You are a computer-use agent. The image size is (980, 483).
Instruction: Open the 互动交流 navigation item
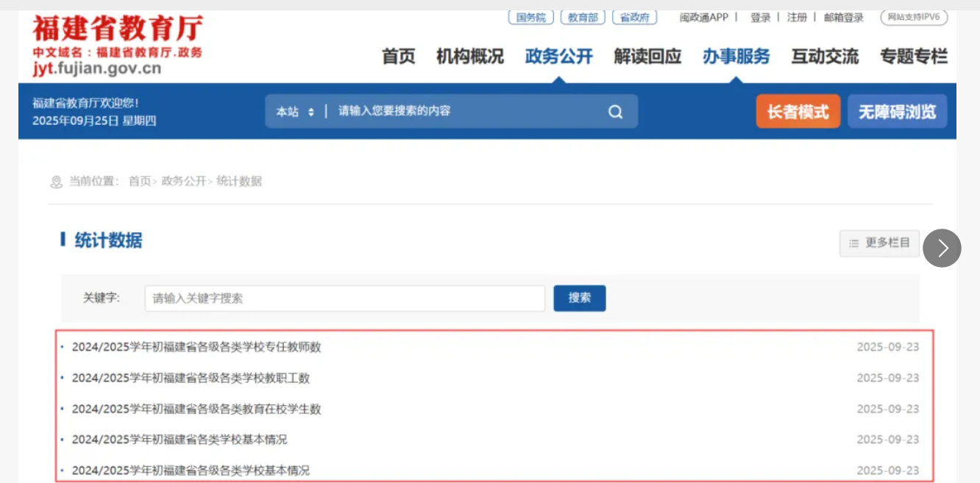(825, 57)
